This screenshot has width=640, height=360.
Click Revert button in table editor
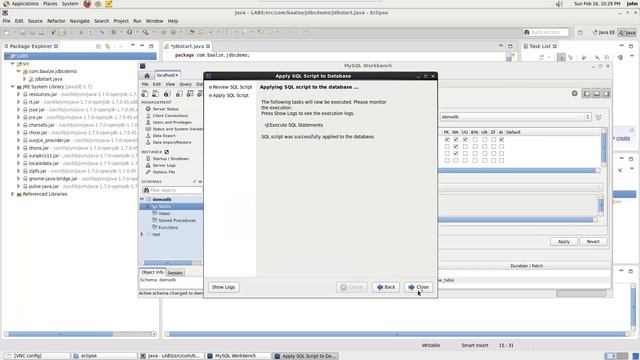593,242
